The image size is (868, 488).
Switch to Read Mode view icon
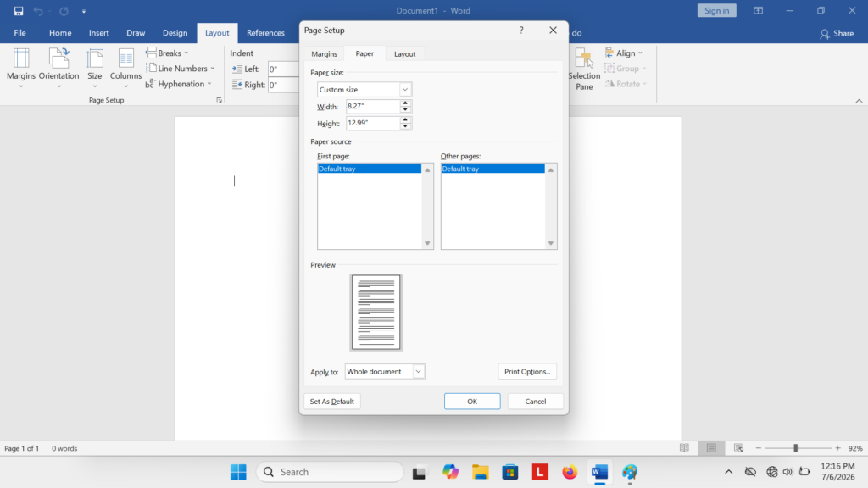coord(684,448)
